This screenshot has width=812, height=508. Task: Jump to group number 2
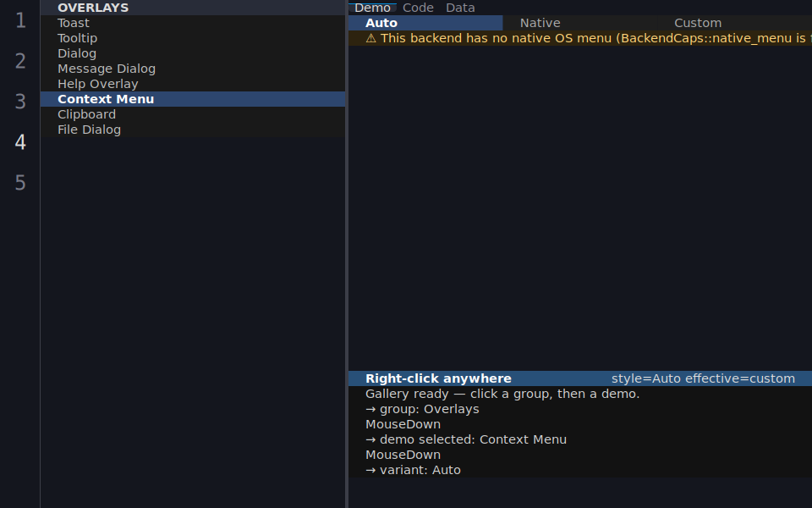coord(20,61)
